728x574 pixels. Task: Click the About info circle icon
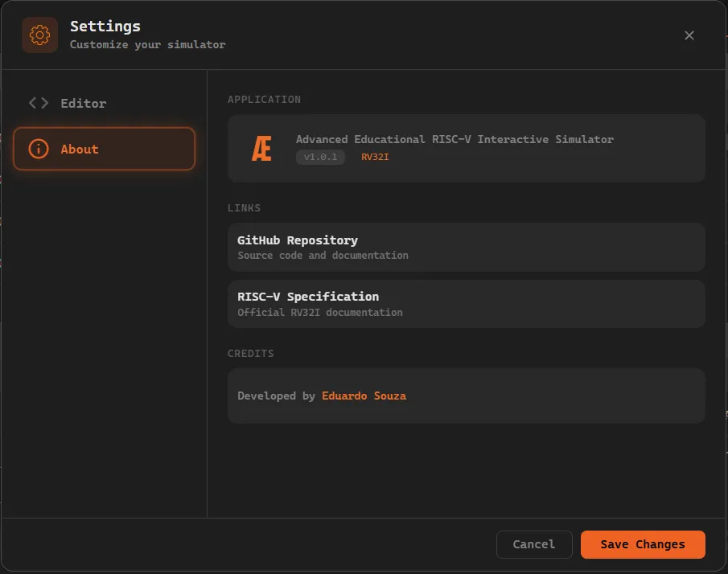pyautogui.click(x=39, y=149)
